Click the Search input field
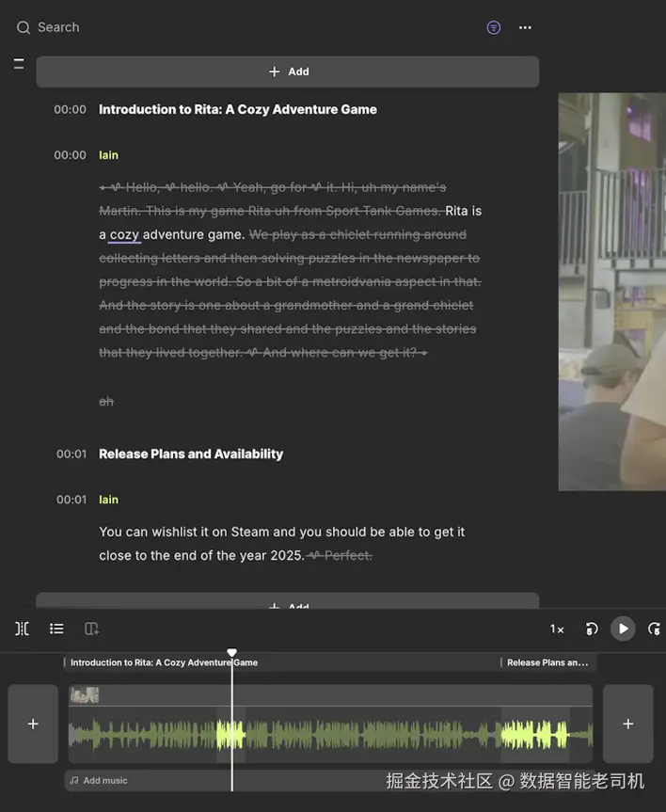 58,27
